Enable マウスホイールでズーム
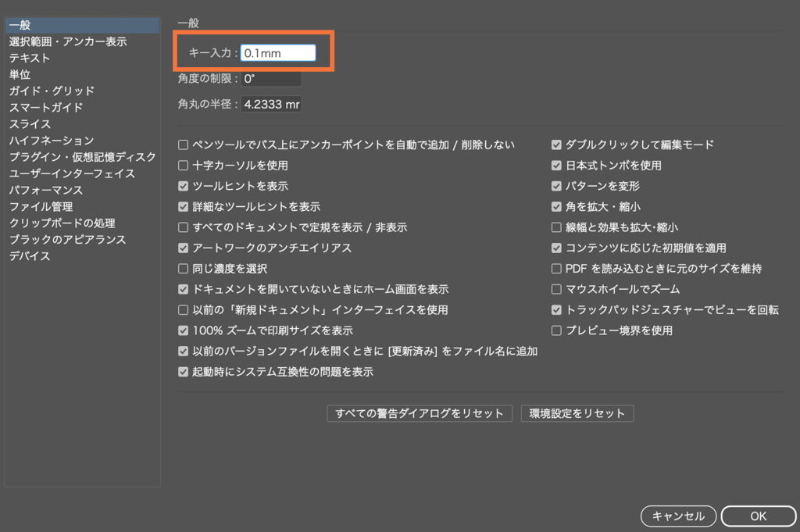The width and height of the screenshot is (800, 532). coord(556,288)
